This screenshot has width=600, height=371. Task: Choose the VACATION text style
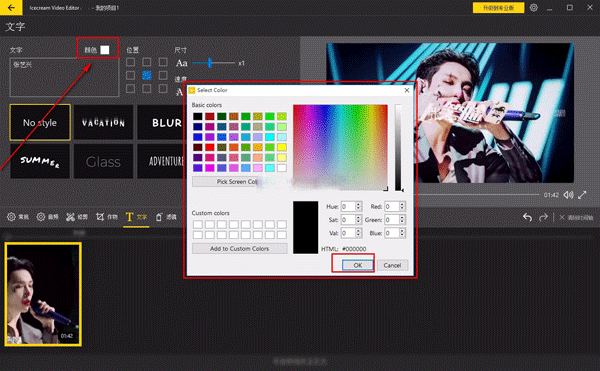tap(103, 122)
